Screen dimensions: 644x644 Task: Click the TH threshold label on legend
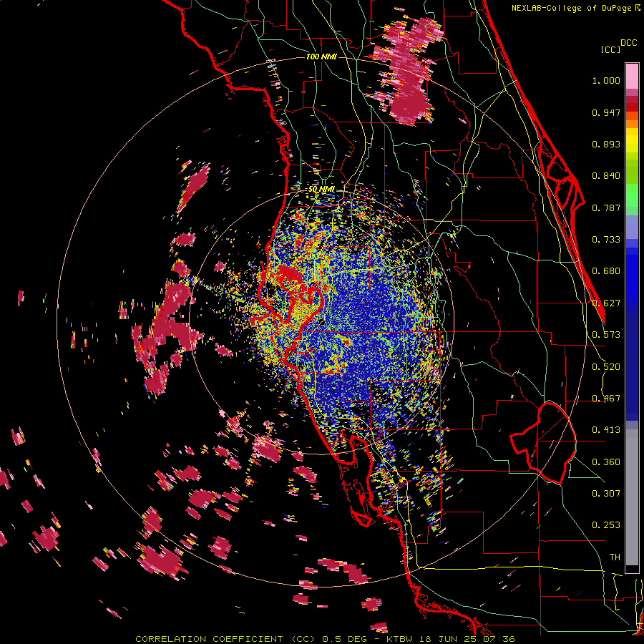(x=615, y=557)
